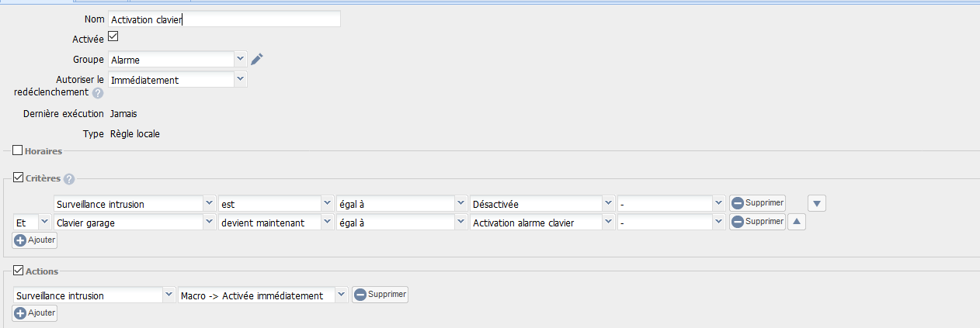This screenshot has height=328, width=980.
Task: Move the Clavier garage criterion up
Action: pos(797,222)
